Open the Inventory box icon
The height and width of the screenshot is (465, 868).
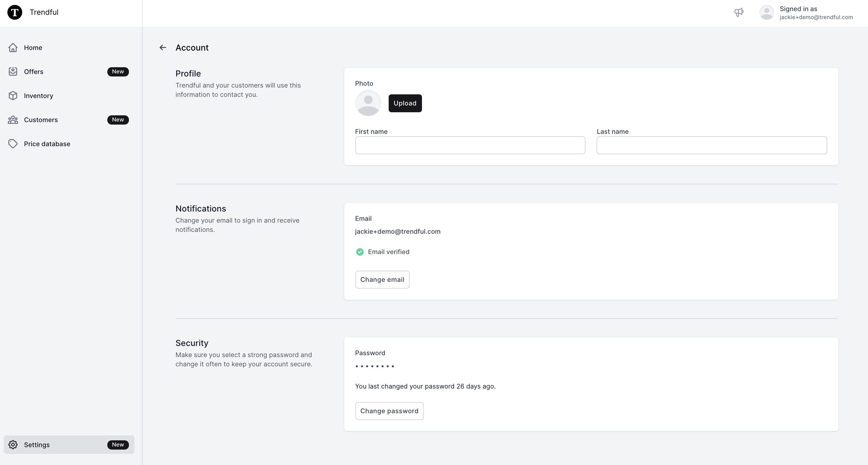coord(13,96)
